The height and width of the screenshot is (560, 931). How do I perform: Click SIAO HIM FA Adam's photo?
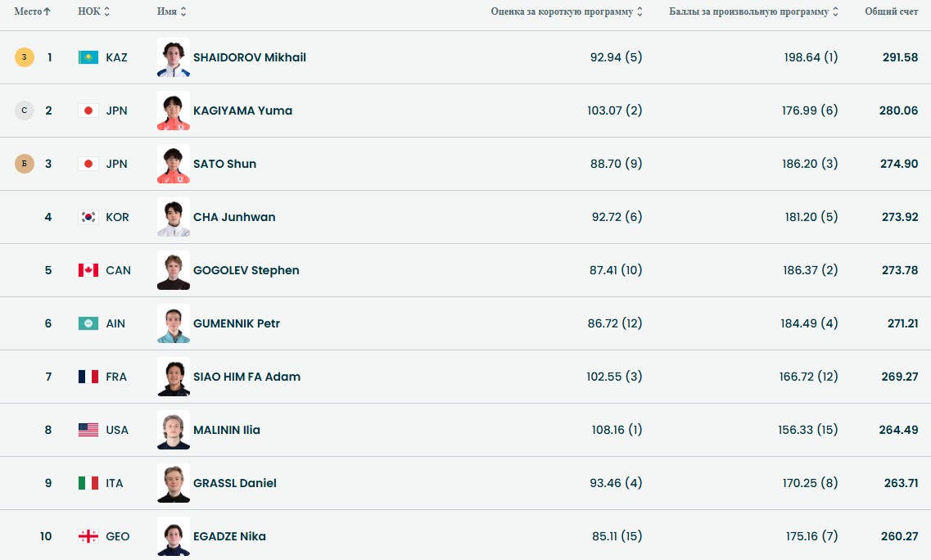[174, 377]
